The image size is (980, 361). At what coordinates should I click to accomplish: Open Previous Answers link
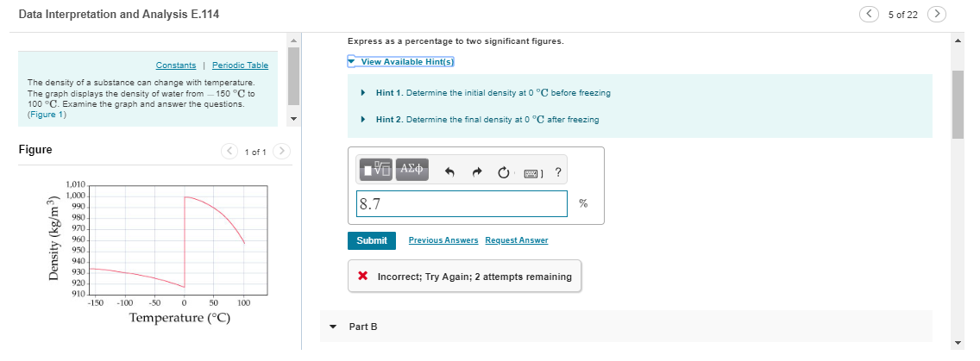pos(443,240)
